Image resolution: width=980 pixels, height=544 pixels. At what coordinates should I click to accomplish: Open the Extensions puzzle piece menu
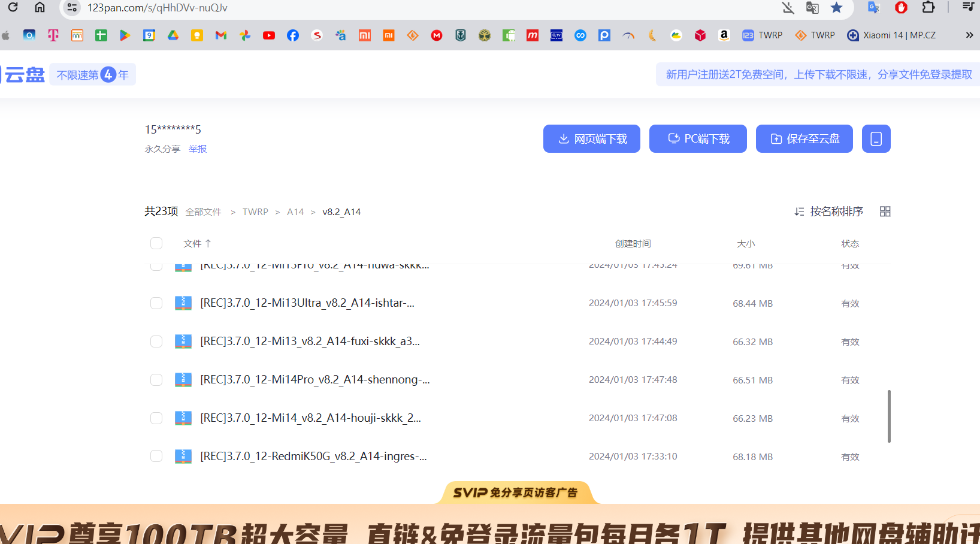(928, 7)
